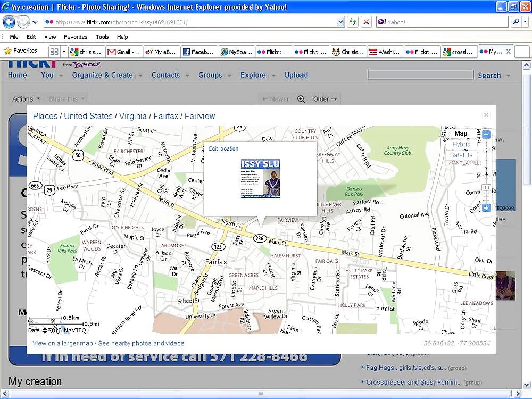
Task: Switch to the crossl... tab
Action: [x=459, y=52]
